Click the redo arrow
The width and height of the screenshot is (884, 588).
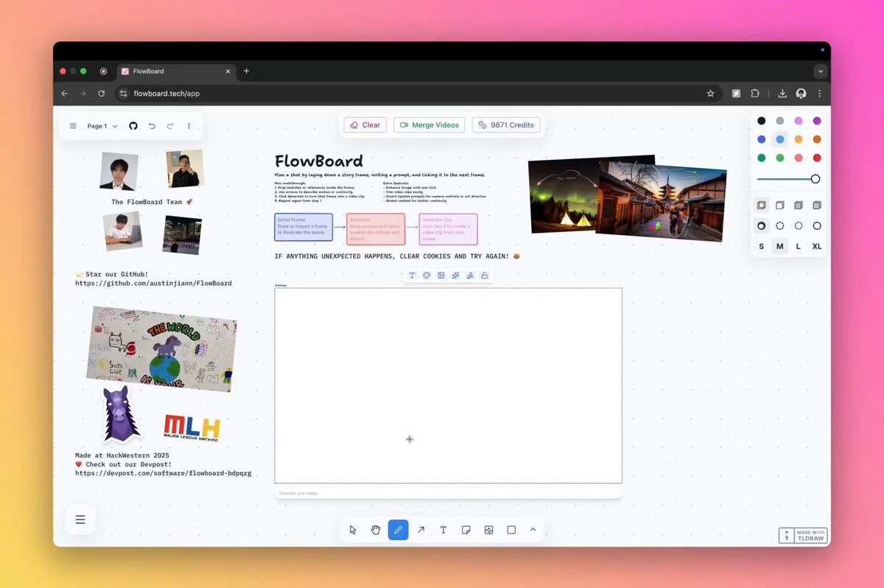point(170,126)
